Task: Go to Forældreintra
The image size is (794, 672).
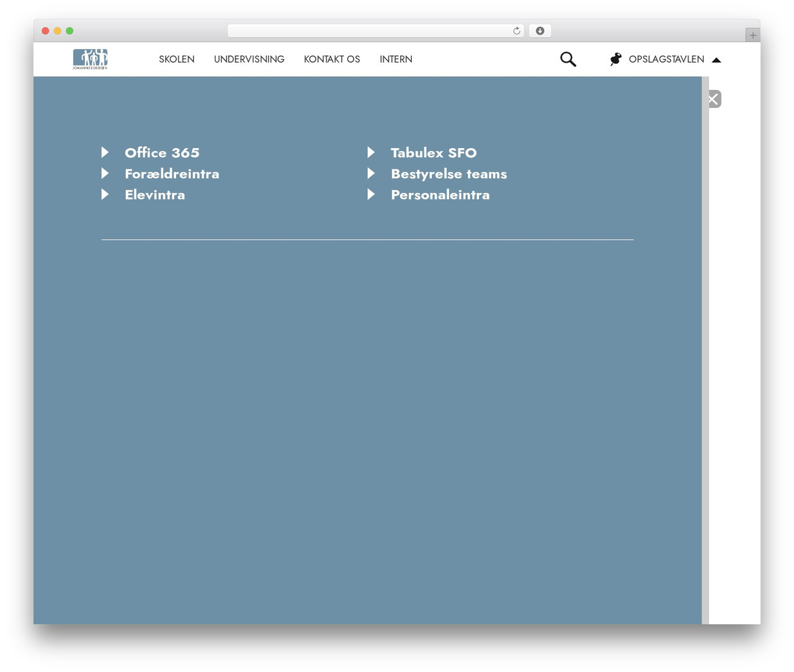Action: click(172, 174)
